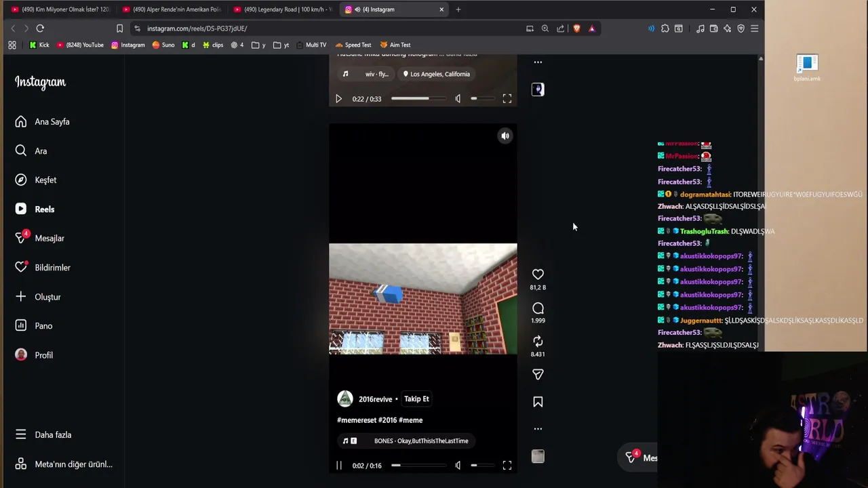Viewport: 868px width, 488px height.
Task: Switch to Kim Milyoner Olmak İster tab
Action: click(60, 9)
